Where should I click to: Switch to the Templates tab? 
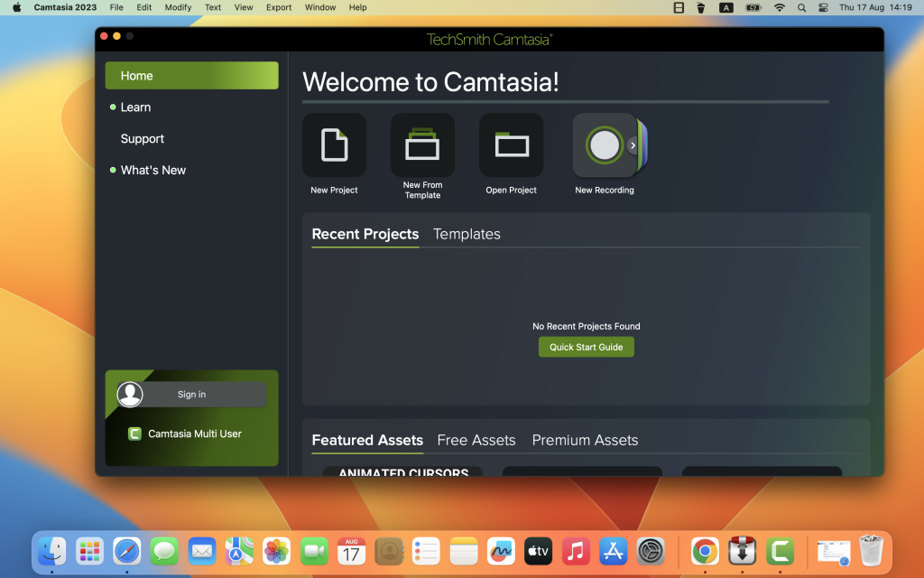click(x=467, y=234)
